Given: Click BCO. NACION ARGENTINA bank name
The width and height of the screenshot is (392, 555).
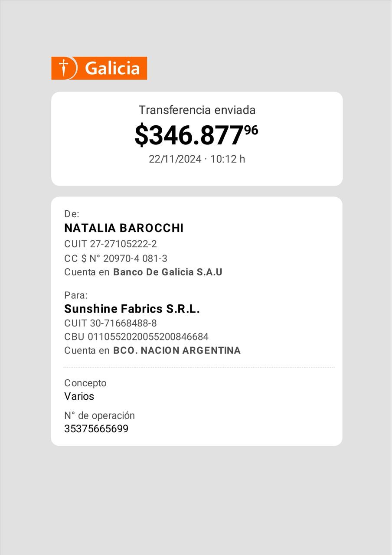Looking at the screenshot, I should coord(177,350).
